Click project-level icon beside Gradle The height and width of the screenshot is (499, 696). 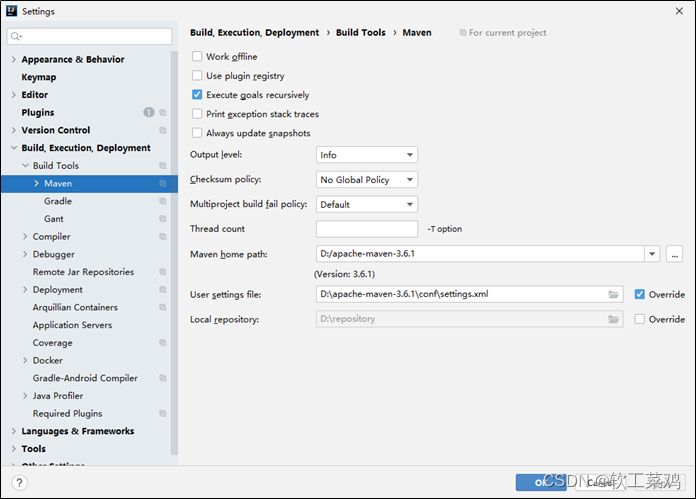[x=163, y=201]
